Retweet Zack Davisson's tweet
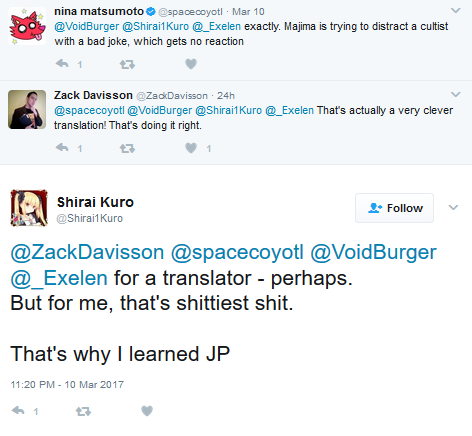Viewport: 472px width, 436px height. pos(127,148)
